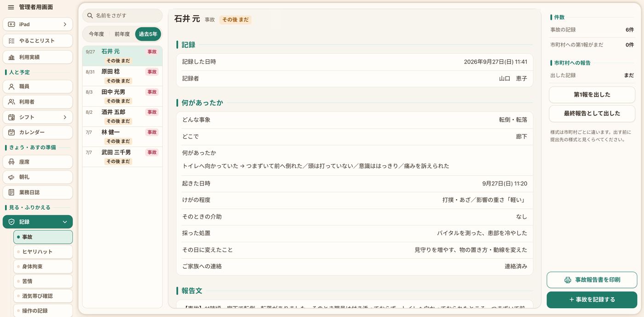Click the その後 まだ tag under 林 健一
The width and height of the screenshot is (644, 317).
click(118, 141)
